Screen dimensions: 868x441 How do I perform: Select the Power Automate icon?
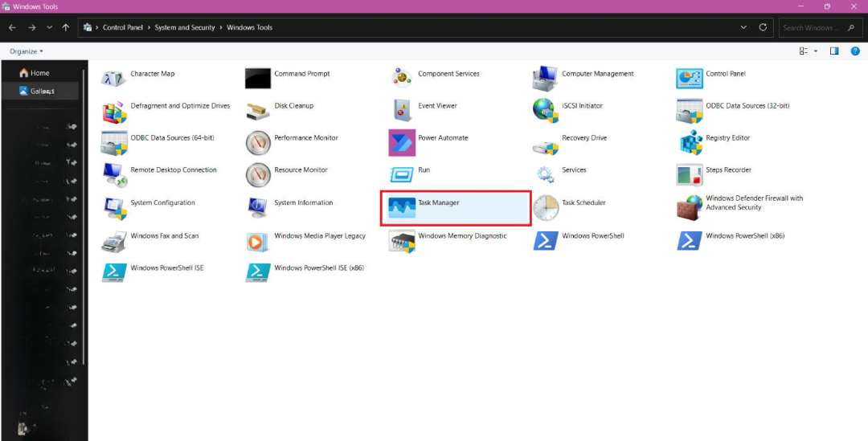point(402,143)
